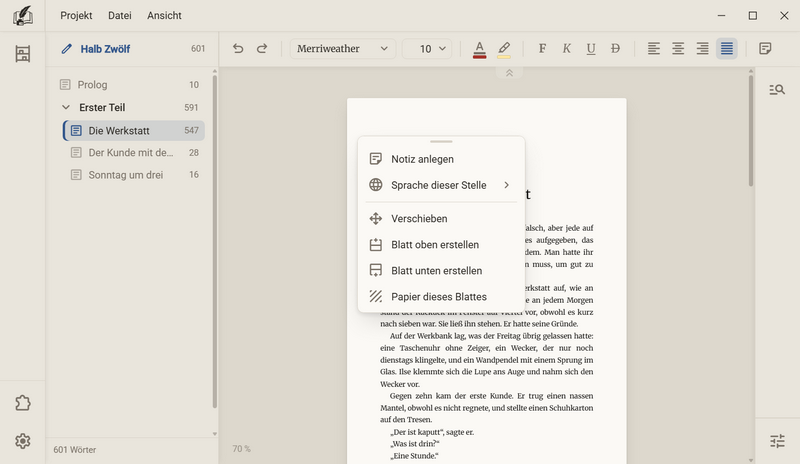The image size is (800, 464).
Task: Open the Ansicht menu
Action: 164,15
